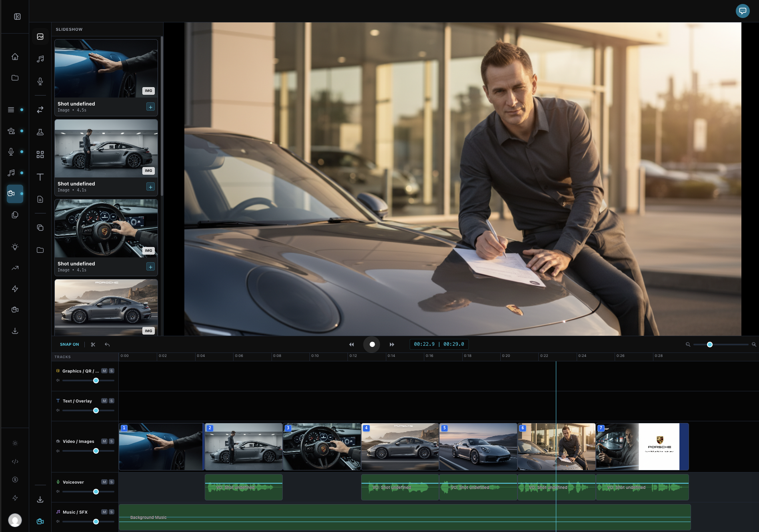Select the document page icon in the tool column
The image size is (759, 532).
point(40,199)
